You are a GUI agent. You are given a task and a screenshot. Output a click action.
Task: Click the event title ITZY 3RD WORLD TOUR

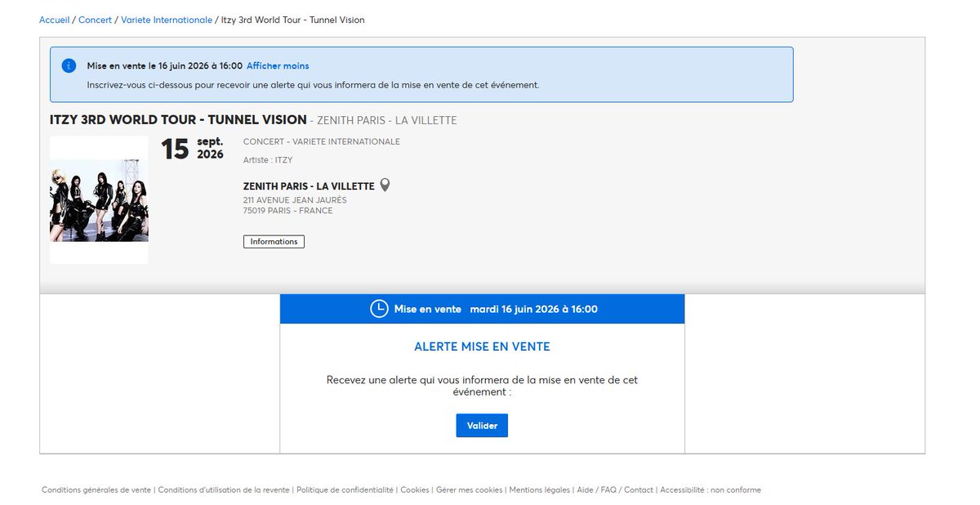[x=178, y=120]
